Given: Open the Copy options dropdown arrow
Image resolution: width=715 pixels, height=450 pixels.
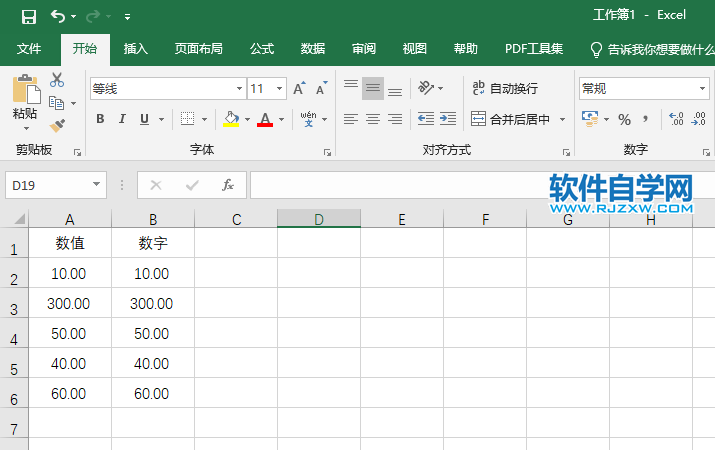Looking at the screenshot, I should (73, 103).
